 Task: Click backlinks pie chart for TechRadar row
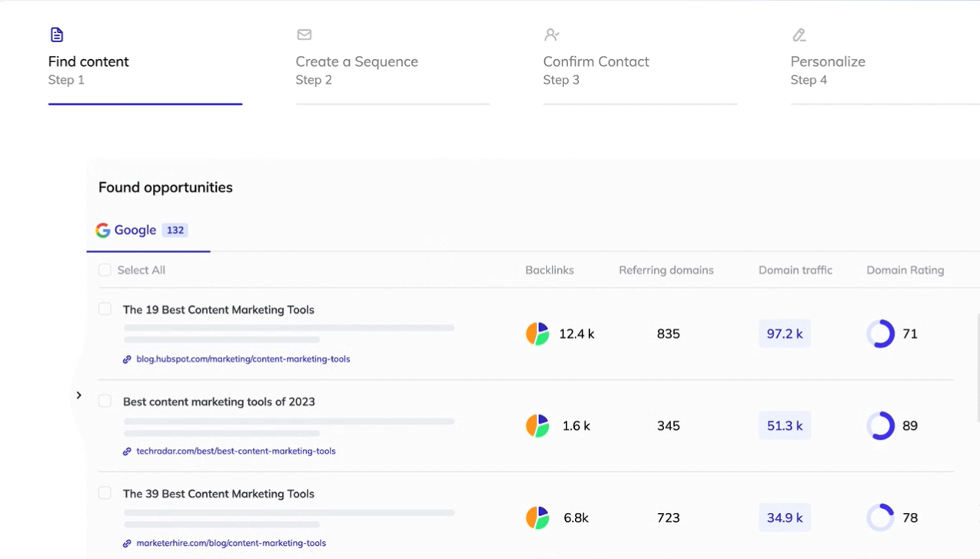click(x=537, y=426)
